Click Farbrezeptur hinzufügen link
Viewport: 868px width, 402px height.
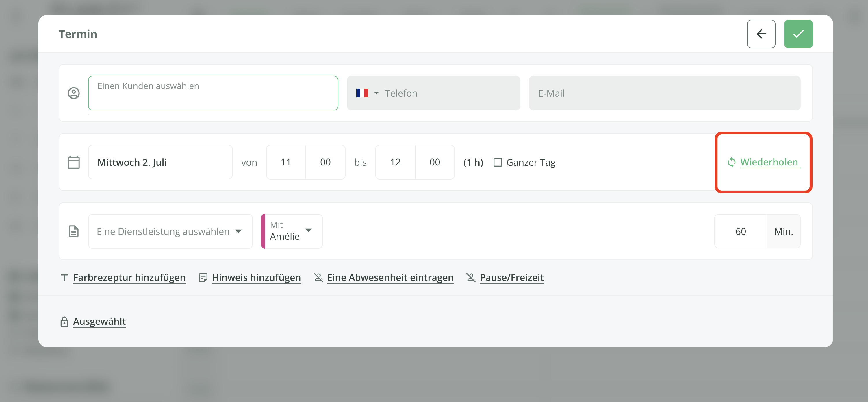[129, 277]
